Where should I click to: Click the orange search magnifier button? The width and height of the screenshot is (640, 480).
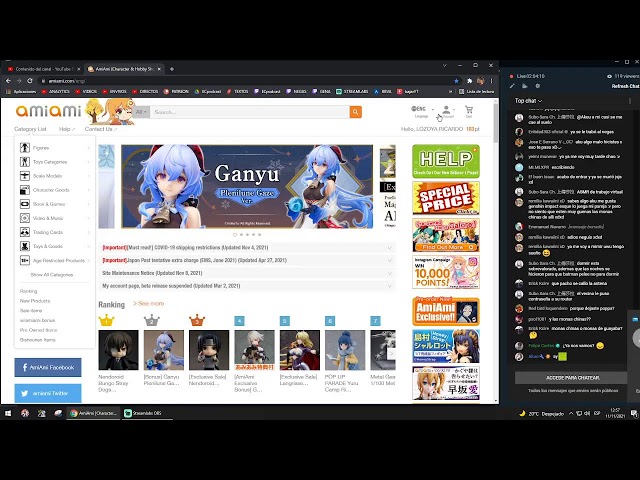[356, 112]
